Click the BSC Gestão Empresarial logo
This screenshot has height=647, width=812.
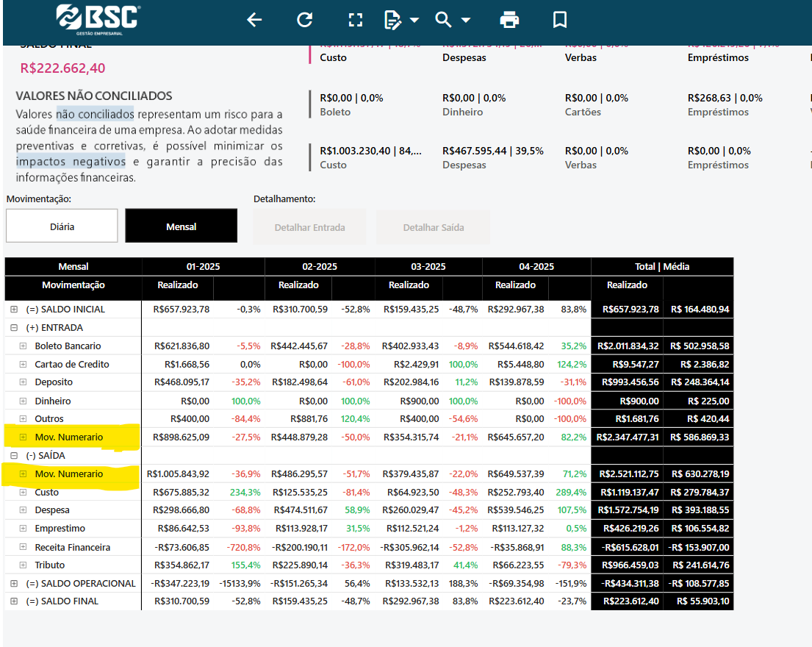pyautogui.click(x=98, y=20)
